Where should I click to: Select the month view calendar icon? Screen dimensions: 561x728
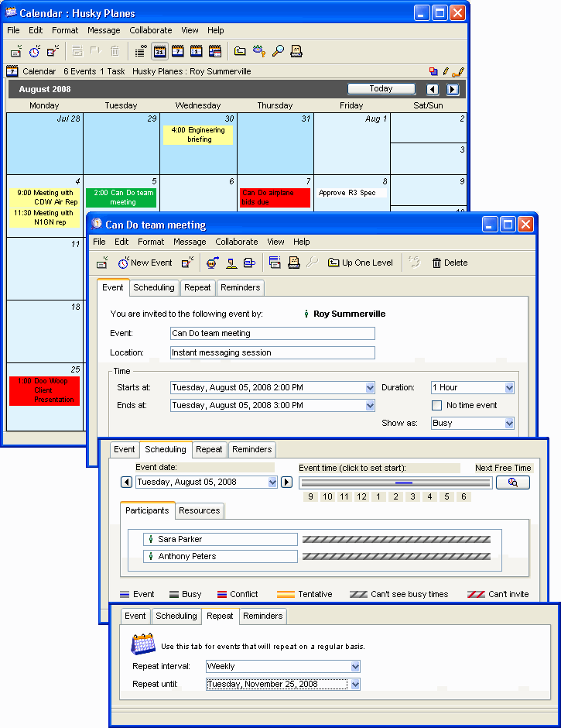pos(159,52)
